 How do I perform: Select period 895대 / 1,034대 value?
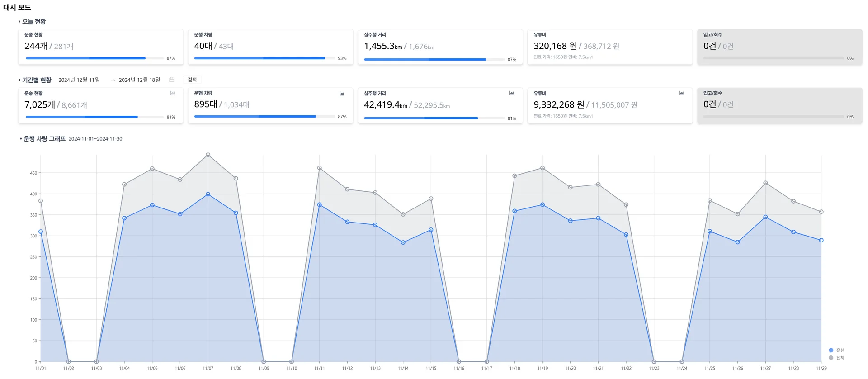[x=222, y=104]
